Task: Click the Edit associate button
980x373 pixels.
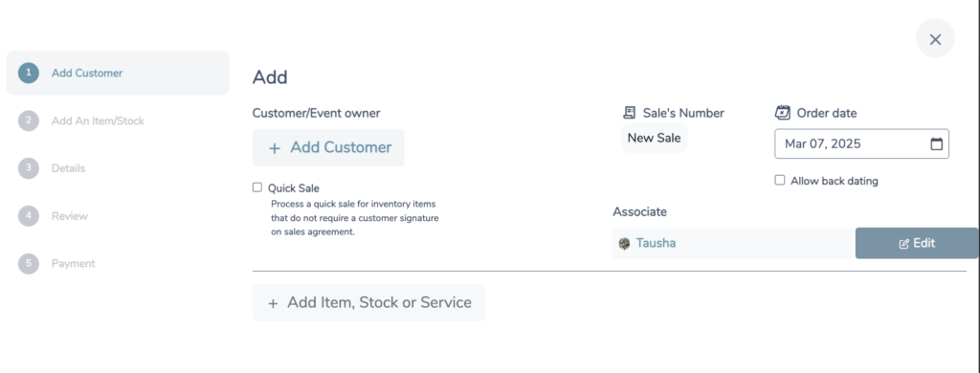Action: 916,243
